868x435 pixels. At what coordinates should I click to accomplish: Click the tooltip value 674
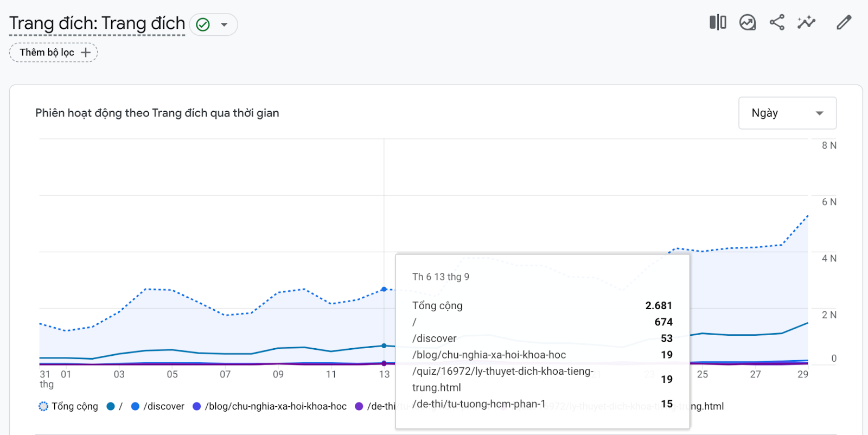click(x=663, y=322)
